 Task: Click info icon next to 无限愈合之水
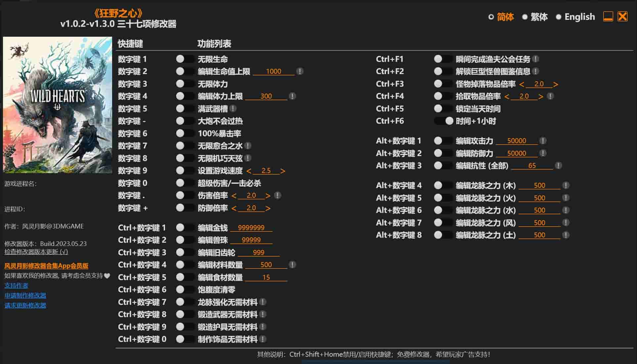point(248,146)
